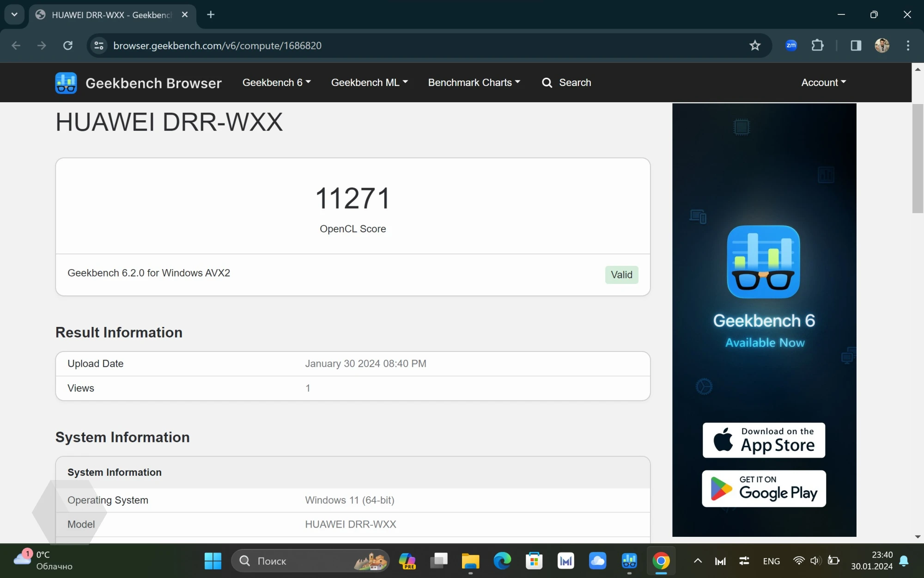Expand the Geekbench 6 dropdown menu
This screenshot has width=924, height=578.
tap(276, 82)
